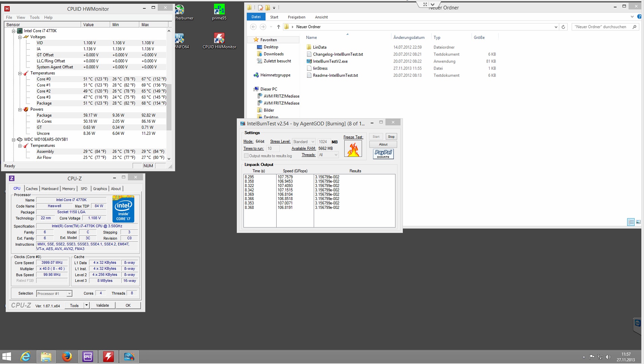The image size is (644, 364).
Task: Open Internet Explorer from the taskbar
Action: [x=26, y=357]
